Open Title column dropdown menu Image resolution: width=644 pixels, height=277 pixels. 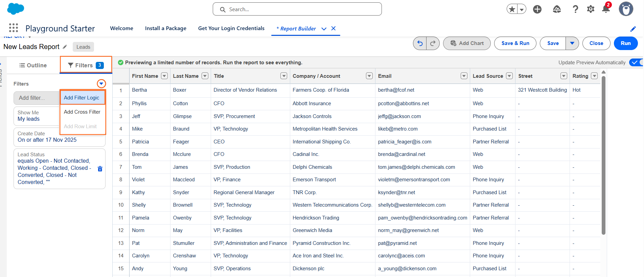[x=284, y=76]
